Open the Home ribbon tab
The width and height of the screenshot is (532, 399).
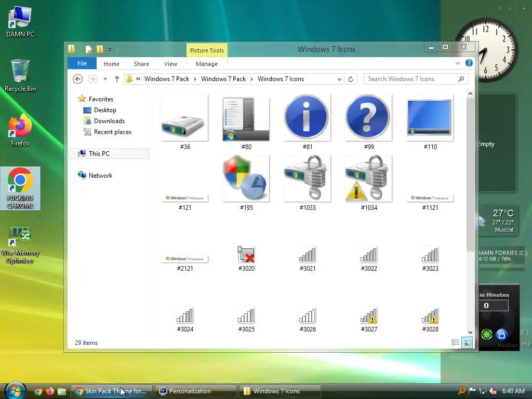tap(112, 64)
